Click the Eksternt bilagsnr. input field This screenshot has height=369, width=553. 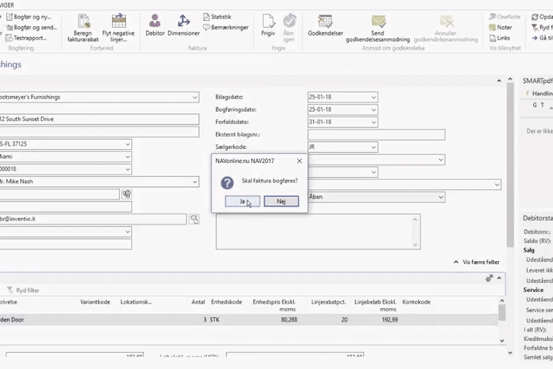click(376, 134)
